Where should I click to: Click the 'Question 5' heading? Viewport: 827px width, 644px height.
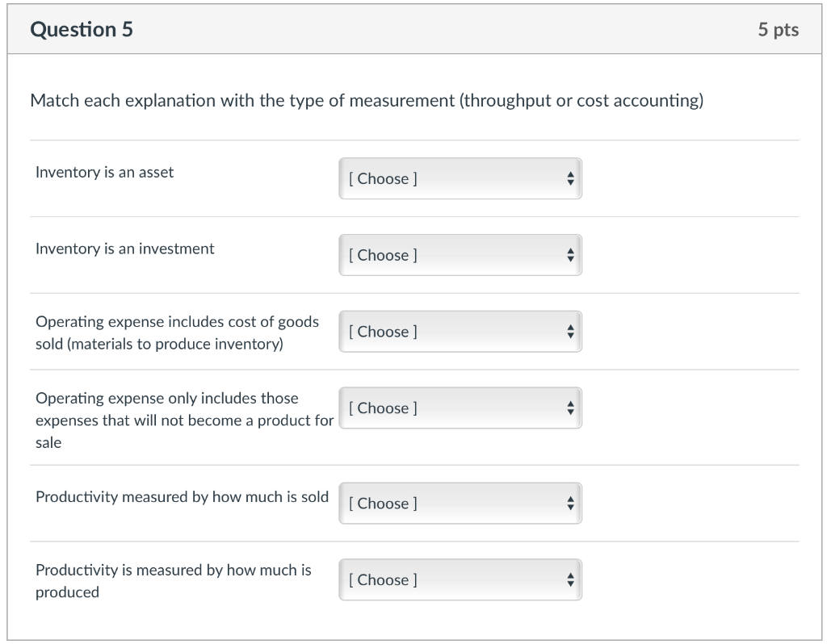(x=82, y=30)
